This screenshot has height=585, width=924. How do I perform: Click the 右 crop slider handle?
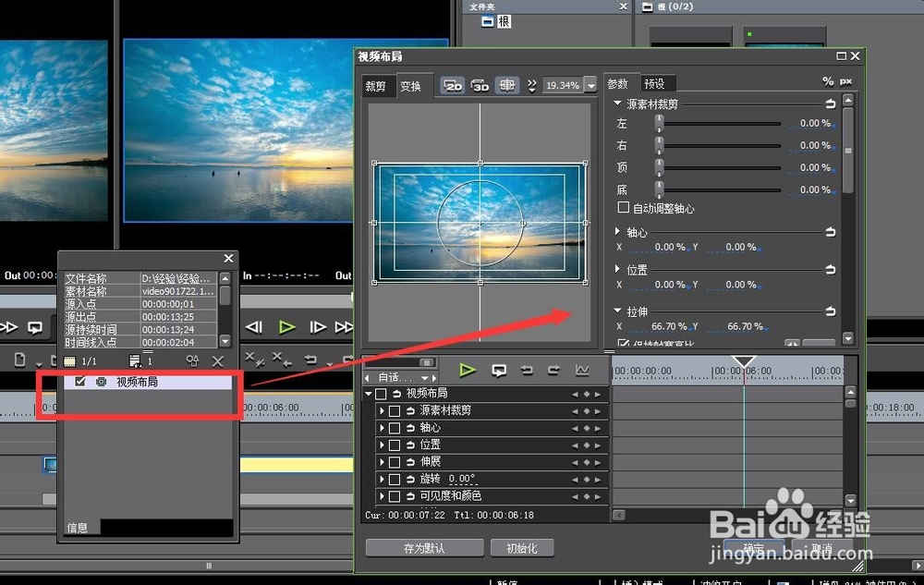tap(659, 145)
